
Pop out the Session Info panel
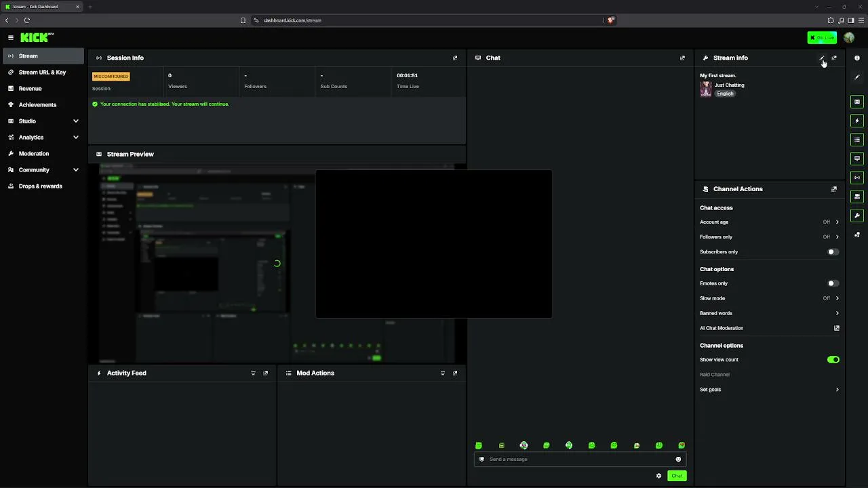pos(455,58)
